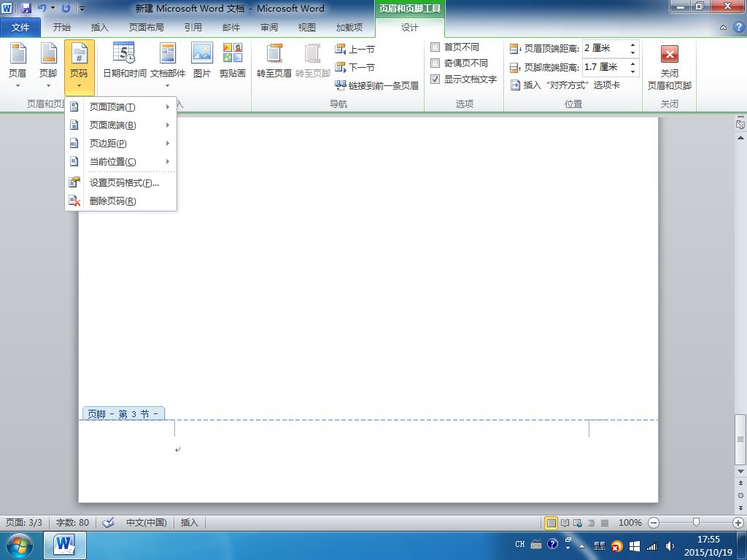Viewport: 747px width, 560px height.
Task: Click 关闭页眉和页脚 close button
Action: 670,67
